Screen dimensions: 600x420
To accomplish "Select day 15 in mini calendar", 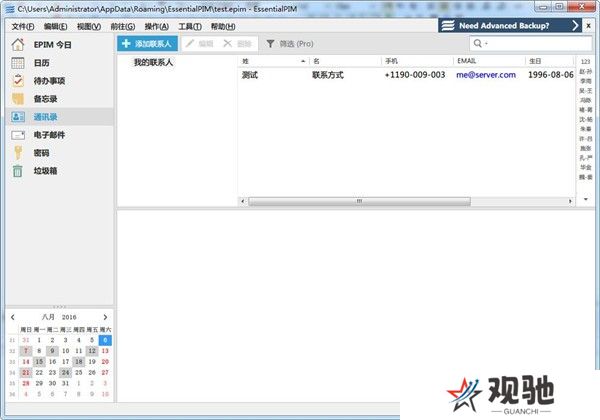I will 39,361.
